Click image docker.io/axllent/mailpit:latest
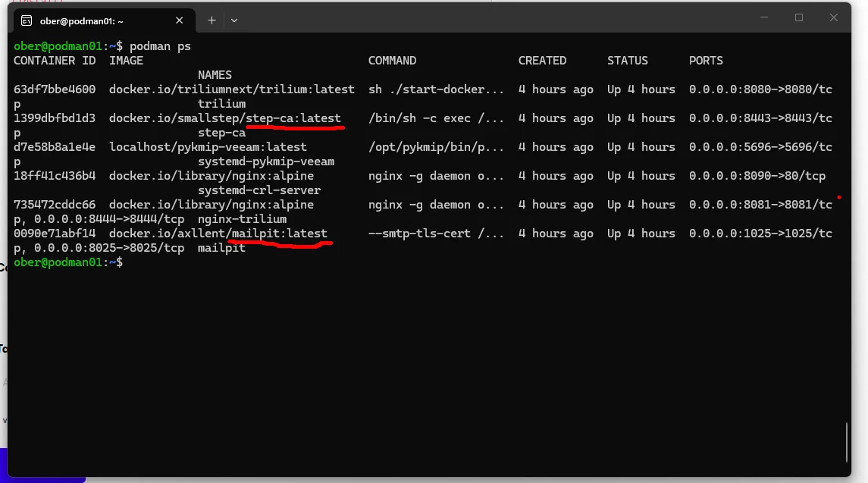This screenshot has width=868, height=483. tap(218, 234)
